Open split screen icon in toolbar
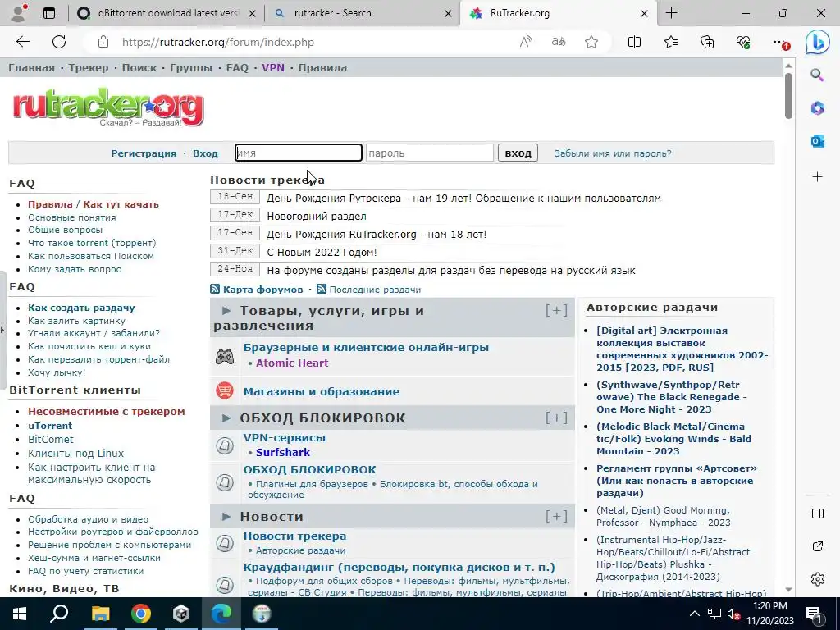 pyautogui.click(x=634, y=42)
